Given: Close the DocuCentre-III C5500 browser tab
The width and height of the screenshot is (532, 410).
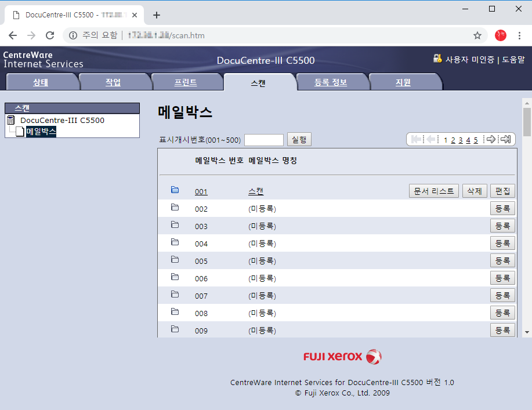Looking at the screenshot, I should click(x=135, y=15).
